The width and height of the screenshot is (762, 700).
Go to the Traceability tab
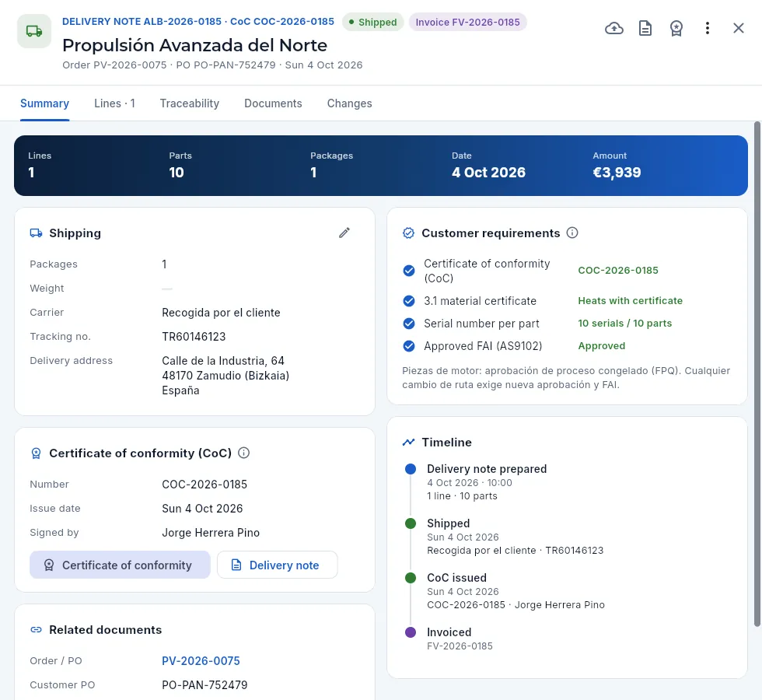[190, 103]
